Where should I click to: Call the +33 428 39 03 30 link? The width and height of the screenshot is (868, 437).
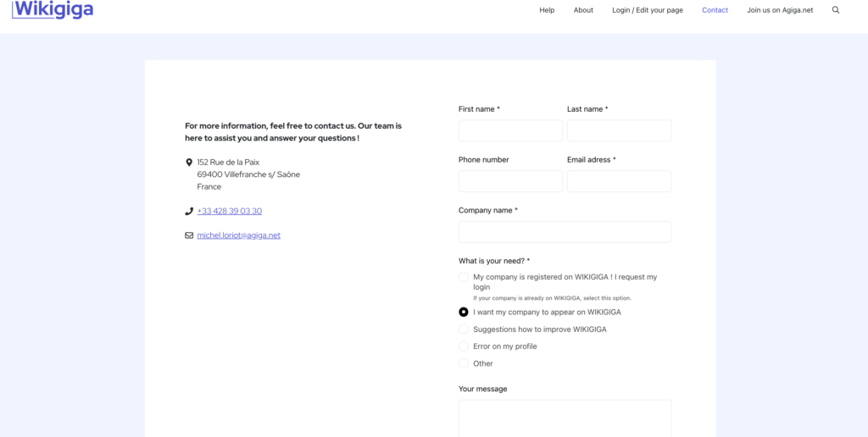point(229,211)
